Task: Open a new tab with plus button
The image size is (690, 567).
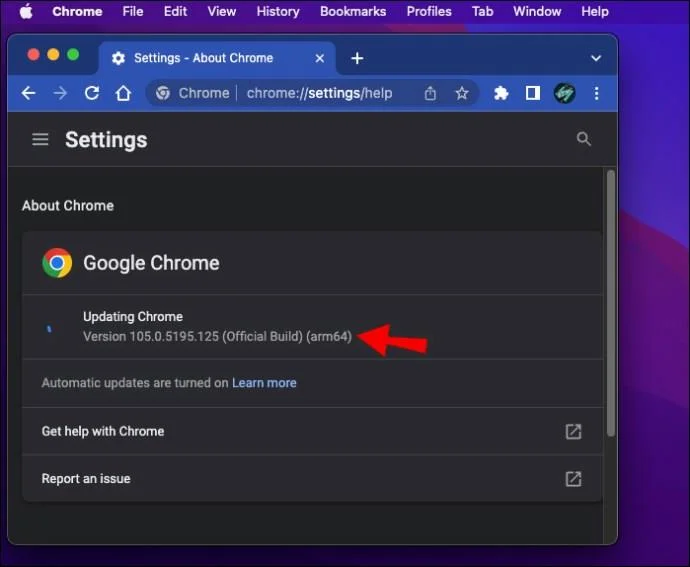Action: 357,58
